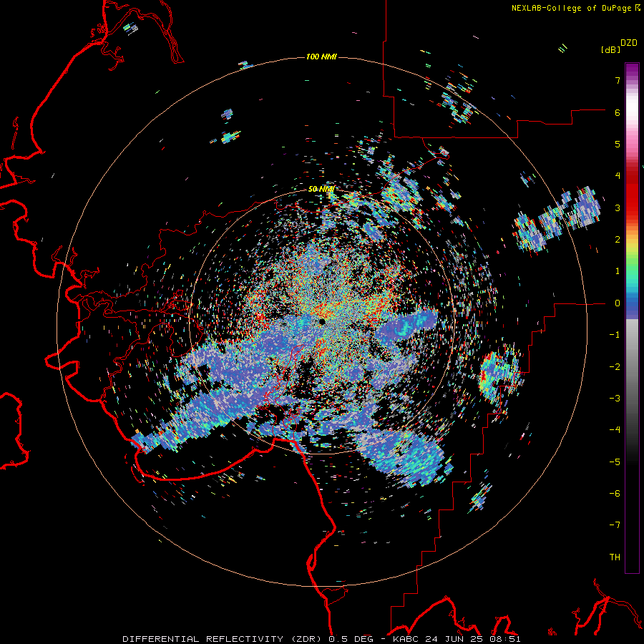Image resolution: width=644 pixels, height=644 pixels.
Task: Click the -5 tick label on the color scale
Action: click(615, 462)
